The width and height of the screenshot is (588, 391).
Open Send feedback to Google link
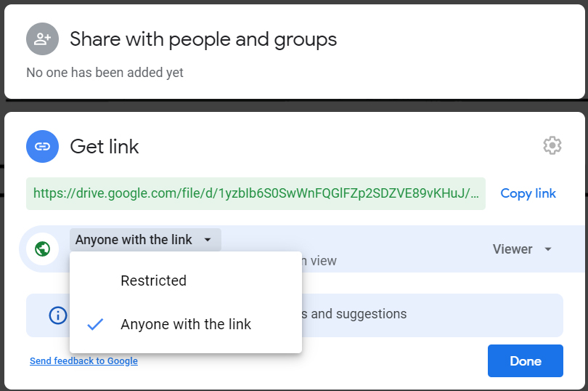(83, 360)
